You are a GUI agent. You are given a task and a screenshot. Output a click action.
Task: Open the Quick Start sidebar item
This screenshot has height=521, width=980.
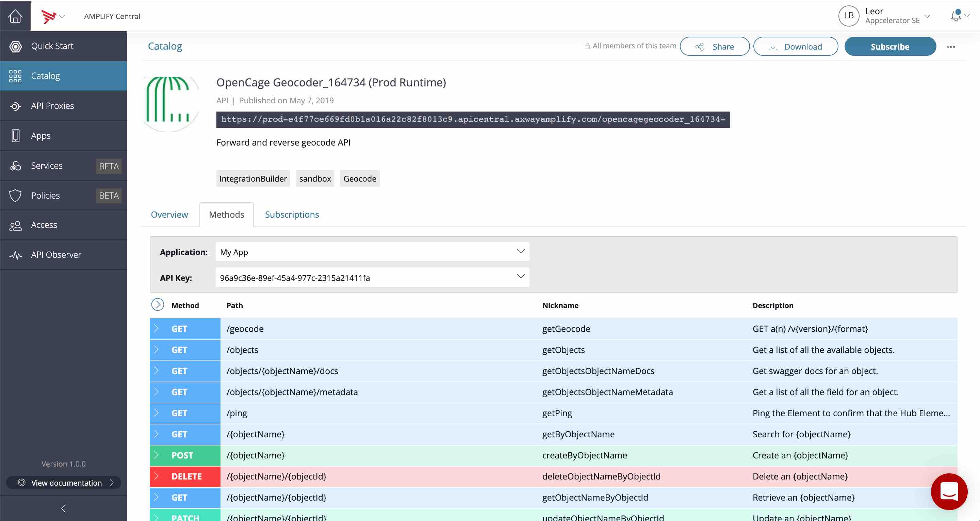(64, 46)
